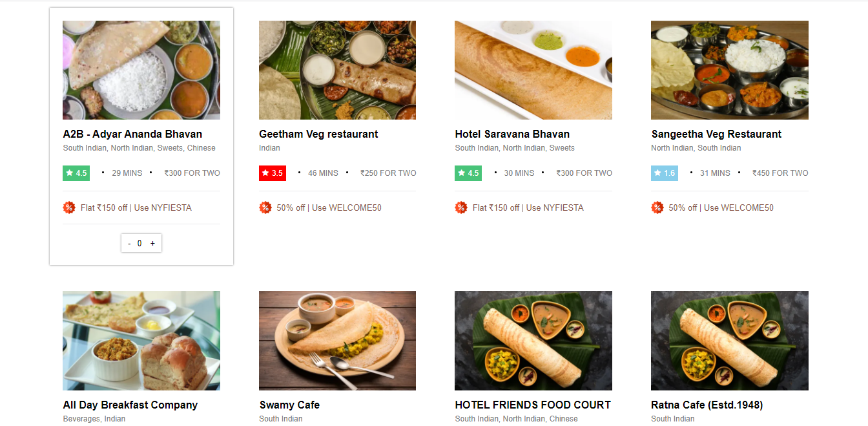
Task: Click the blue 1.6 rating badge of Sangeetha
Action: [665, 173]
